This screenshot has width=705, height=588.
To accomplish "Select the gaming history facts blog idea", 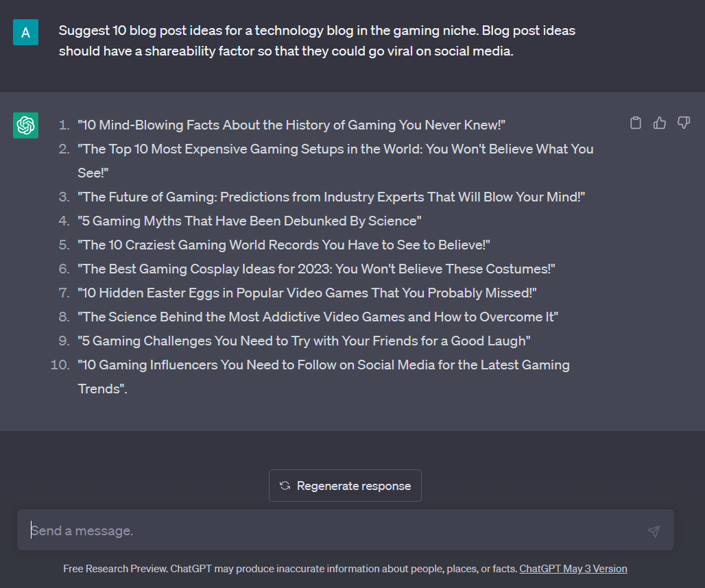I will tap(291, 125).
